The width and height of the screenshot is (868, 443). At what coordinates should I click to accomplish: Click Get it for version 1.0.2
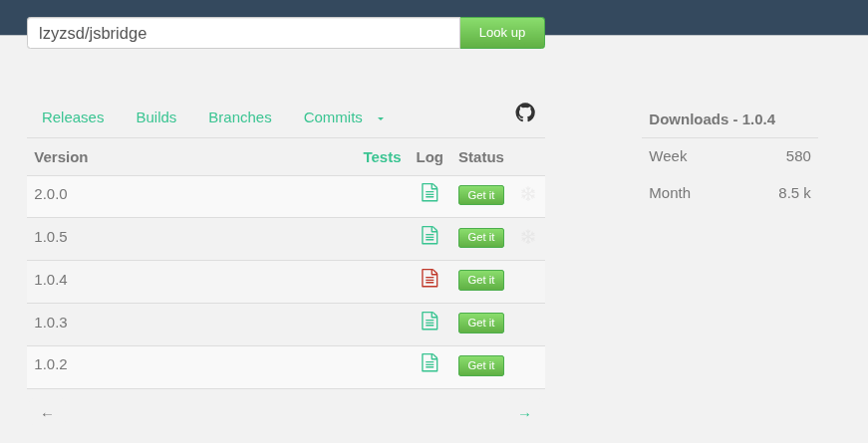coord(481,365)
